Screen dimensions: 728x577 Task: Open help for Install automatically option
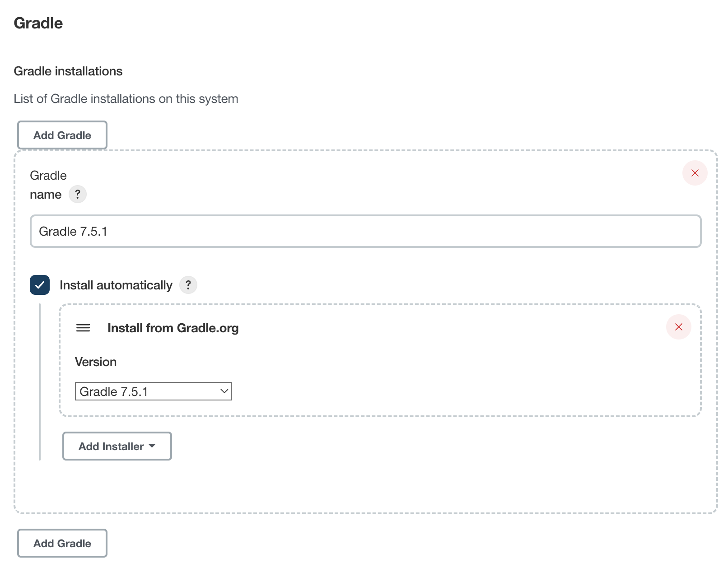click(x=188, y=285)
